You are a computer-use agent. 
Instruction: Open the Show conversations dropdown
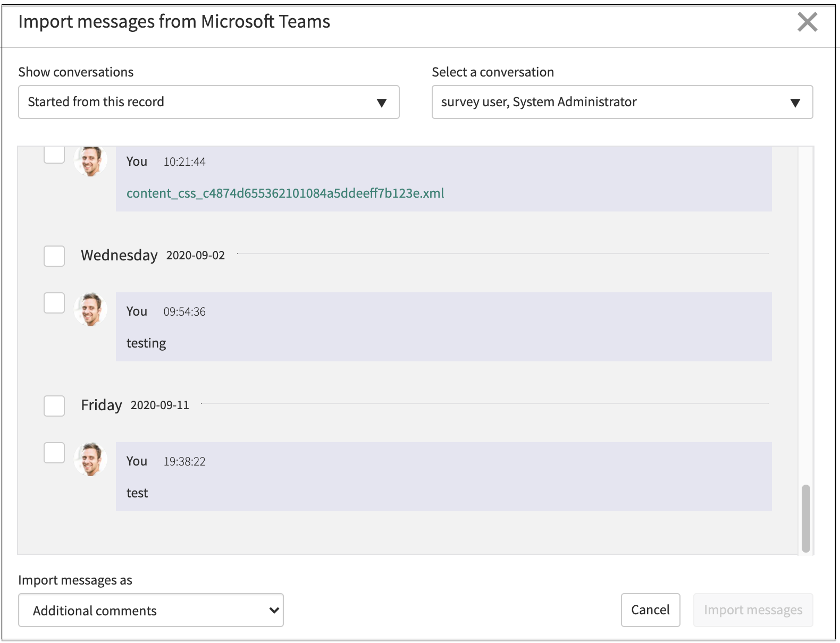(208, 102)
